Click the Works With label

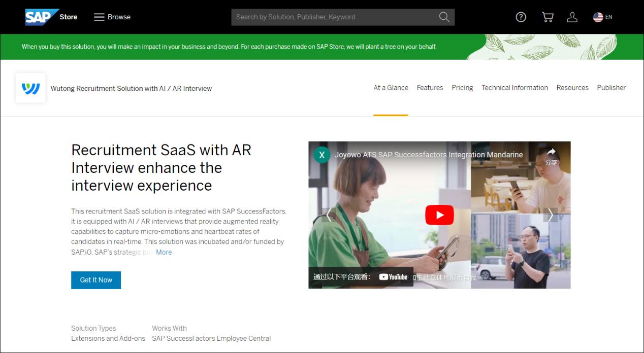(x=169, y=328)
